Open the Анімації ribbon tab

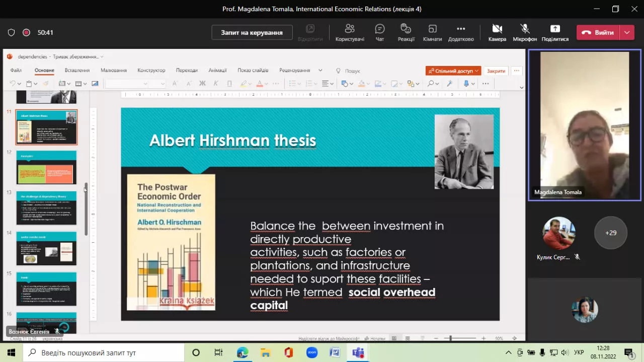[x=217, y=70]
